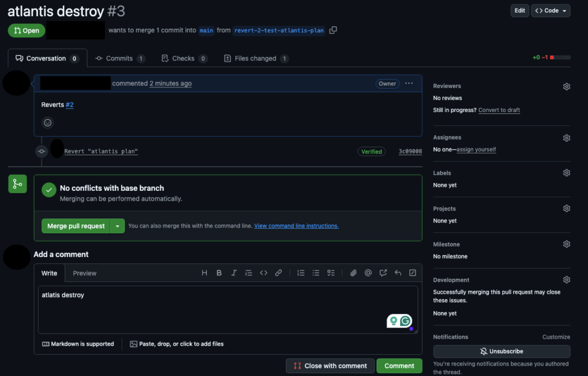The image size is (588, 376).
Task: Insert a link using the link icon
Action: pos(278,273)
